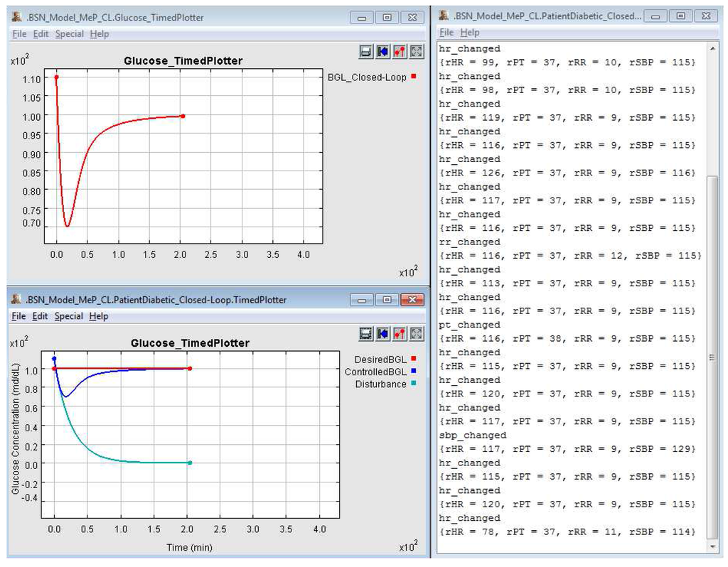Click the scroll-down arrow in the log window

(x=713, y=546)
